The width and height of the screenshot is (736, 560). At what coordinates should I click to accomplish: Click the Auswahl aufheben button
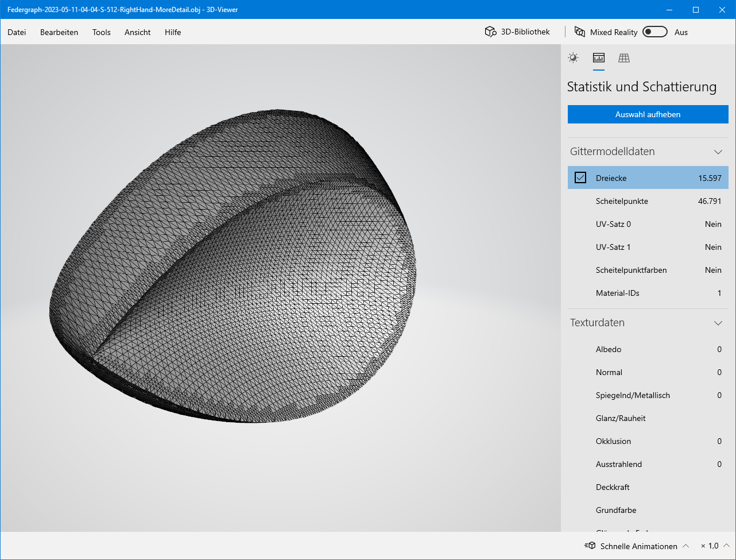click(x=648, y=114)
